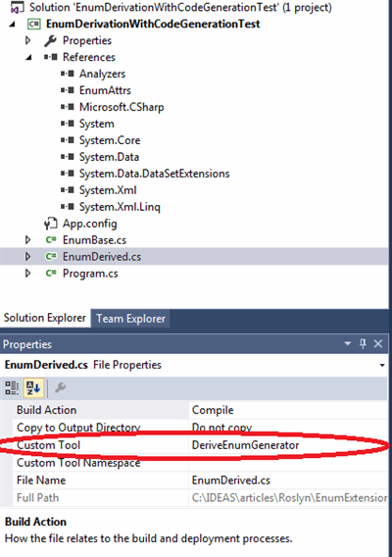Click the C# project icon for EnumDerivationWithCodeGenerationTest
This screenshot has width=392, height=557.
pos(34,24)
